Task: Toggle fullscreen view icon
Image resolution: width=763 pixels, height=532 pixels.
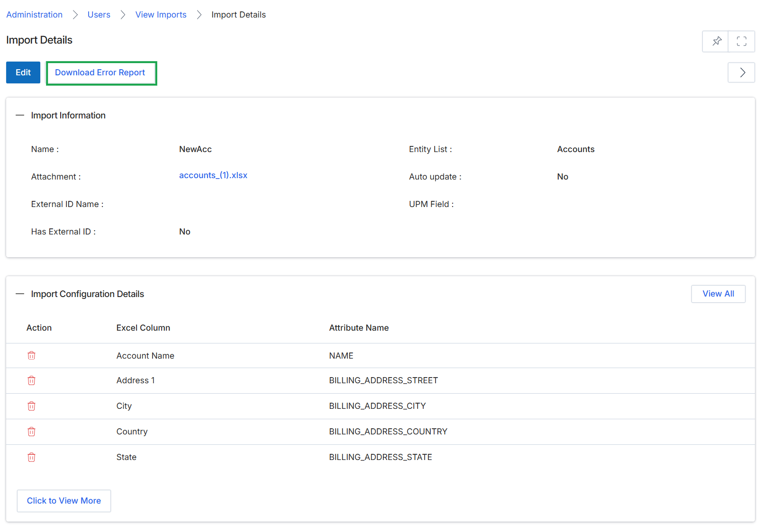Action: pyautogui.click(x=742, y=41)
